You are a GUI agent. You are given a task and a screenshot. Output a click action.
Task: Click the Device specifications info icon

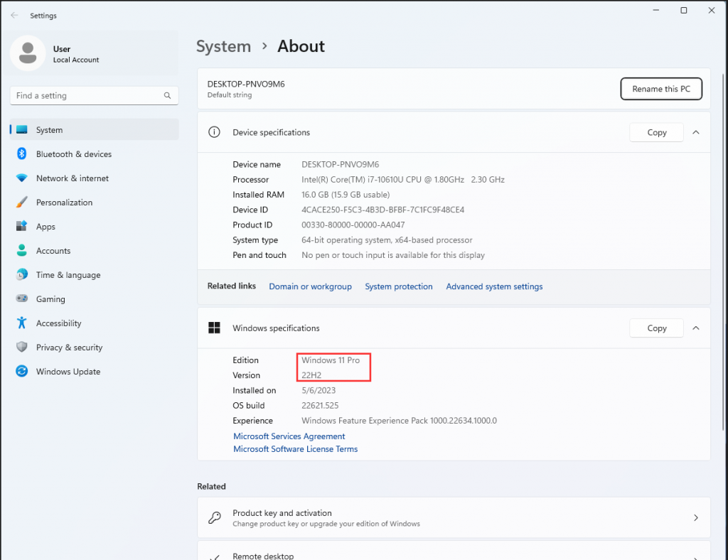(x=214, y=132)
